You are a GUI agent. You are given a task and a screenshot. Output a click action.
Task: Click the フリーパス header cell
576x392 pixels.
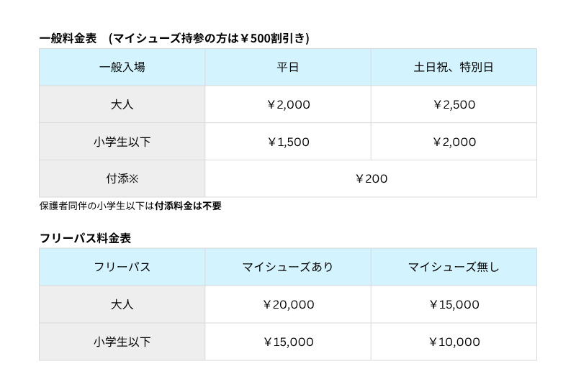pos(122,267)
